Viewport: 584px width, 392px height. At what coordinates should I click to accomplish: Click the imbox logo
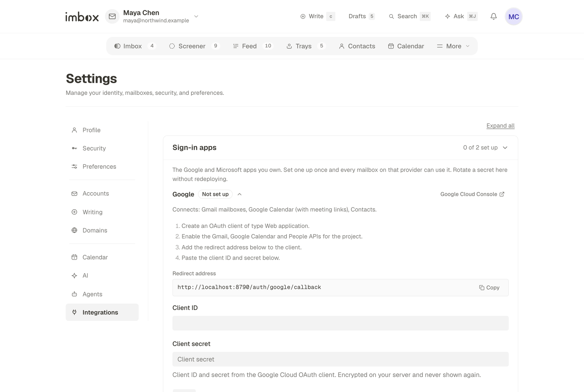(82, 17)
